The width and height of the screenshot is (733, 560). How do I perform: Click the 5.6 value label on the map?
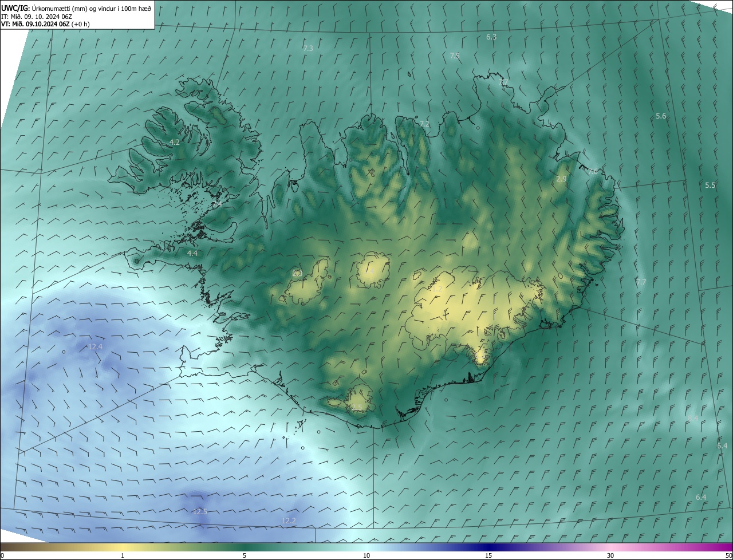(x=661, y=116)
